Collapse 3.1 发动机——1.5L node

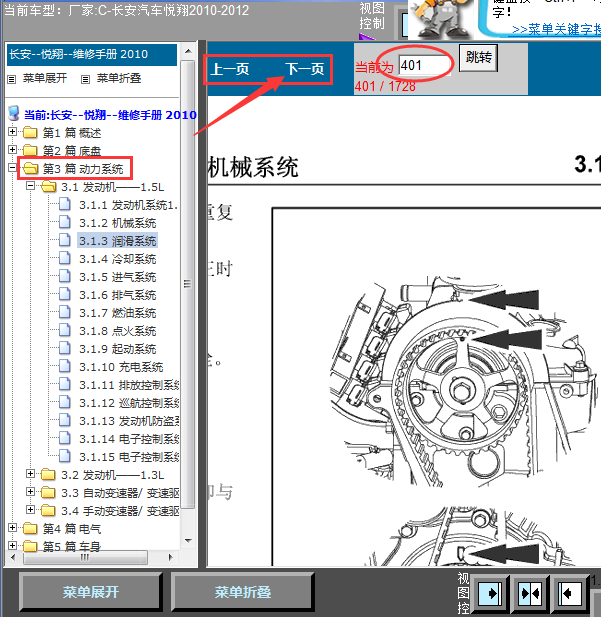[30, 186]
